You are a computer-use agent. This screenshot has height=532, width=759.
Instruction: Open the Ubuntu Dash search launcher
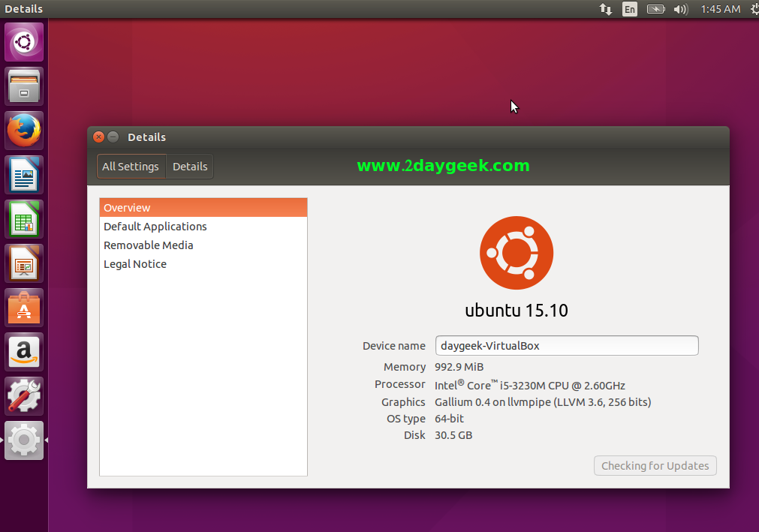coord(24,42)
